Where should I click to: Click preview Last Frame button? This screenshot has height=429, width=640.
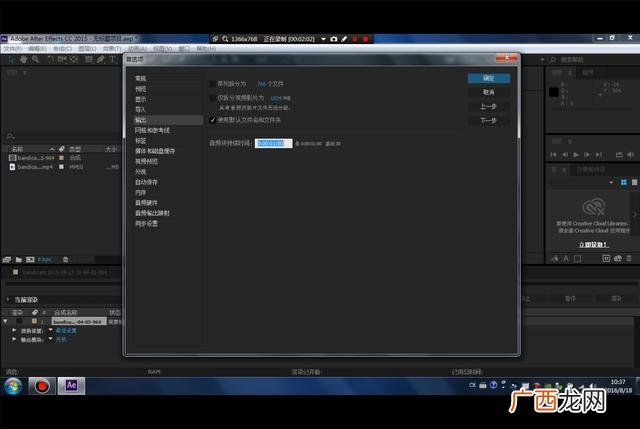(598, 155)
